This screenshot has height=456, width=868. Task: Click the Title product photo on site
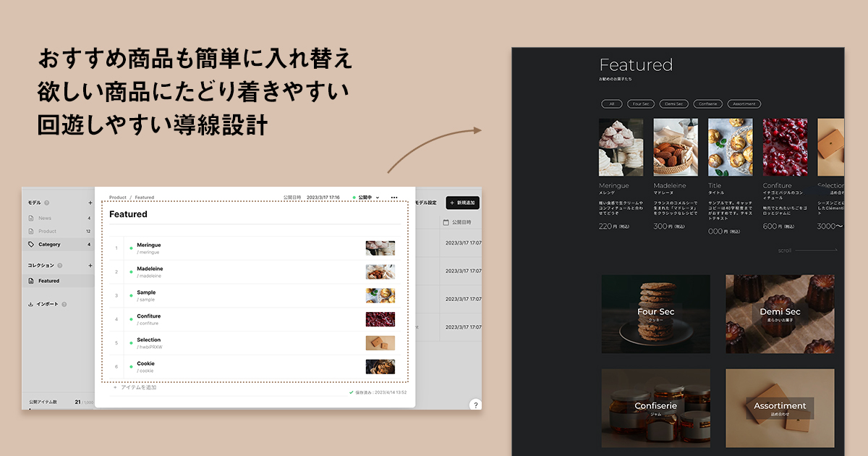731,148
